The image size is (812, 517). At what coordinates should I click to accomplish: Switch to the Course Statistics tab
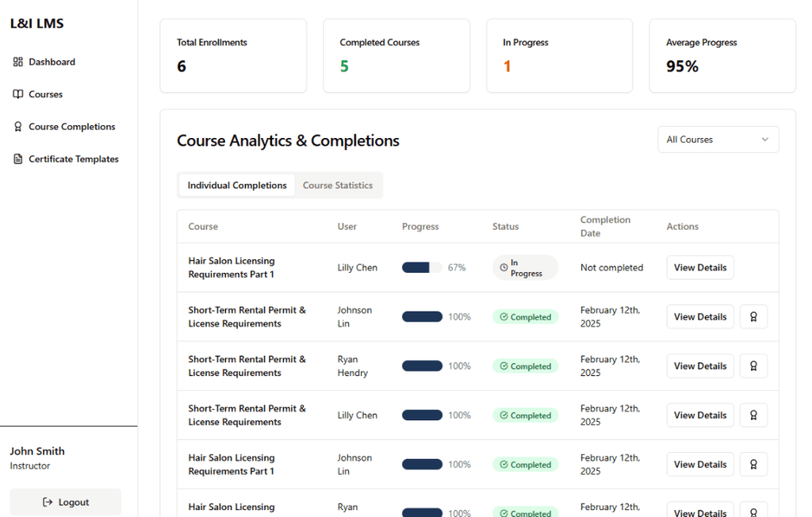(x=338, y=185)
